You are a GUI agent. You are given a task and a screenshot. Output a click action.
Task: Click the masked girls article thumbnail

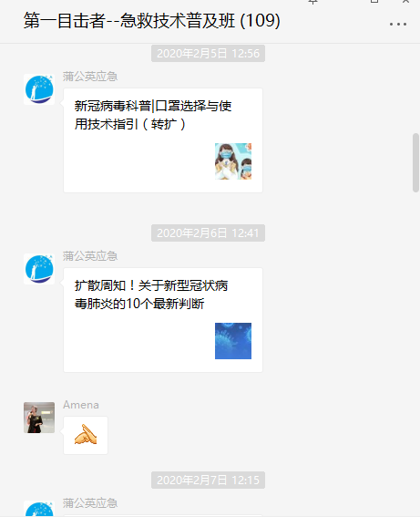click(233, 161)
